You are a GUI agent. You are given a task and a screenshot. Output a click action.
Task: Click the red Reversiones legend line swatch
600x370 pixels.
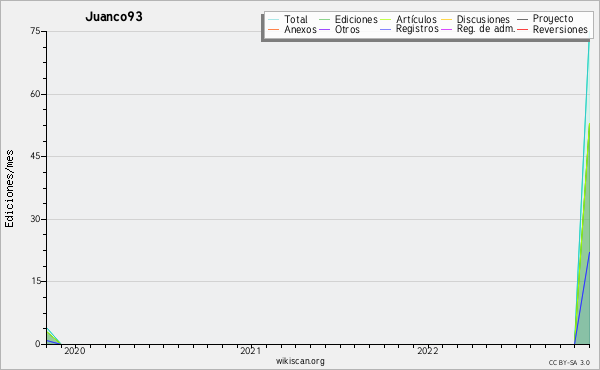pos(522,29)
